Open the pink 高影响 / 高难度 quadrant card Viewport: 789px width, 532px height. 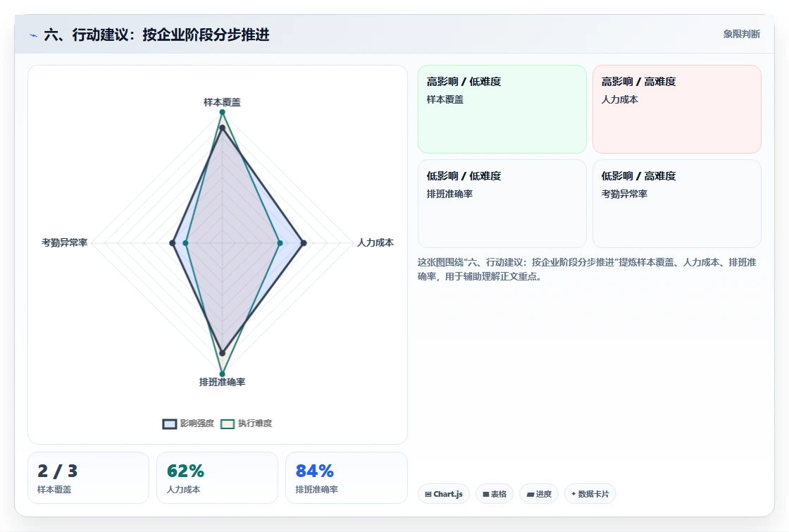[677, 109]
